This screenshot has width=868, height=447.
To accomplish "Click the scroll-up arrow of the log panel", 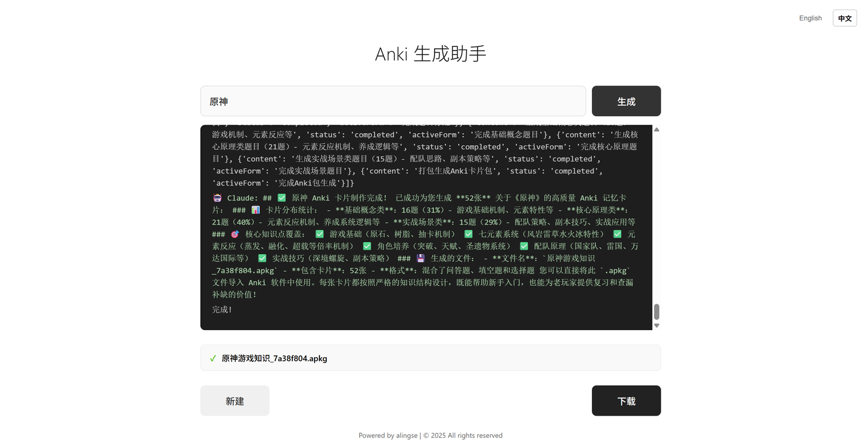I will [x=656, y=130].
